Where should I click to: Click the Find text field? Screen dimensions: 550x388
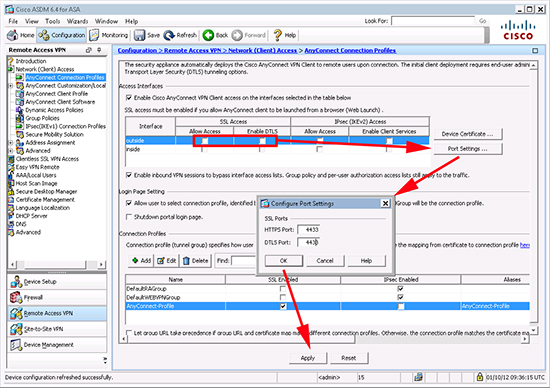[x=243, y=261]
